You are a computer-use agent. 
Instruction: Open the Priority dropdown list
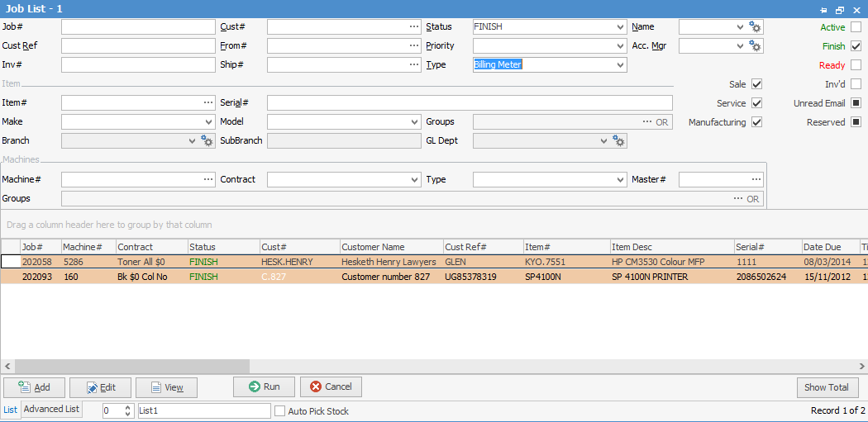(x=620, y=46)
